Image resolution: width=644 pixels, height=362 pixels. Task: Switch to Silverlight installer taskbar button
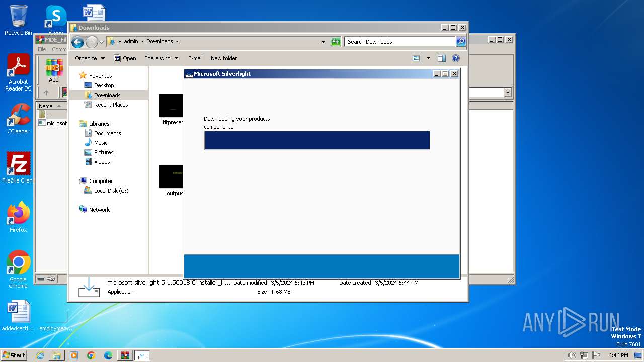(x=142, y=355)
